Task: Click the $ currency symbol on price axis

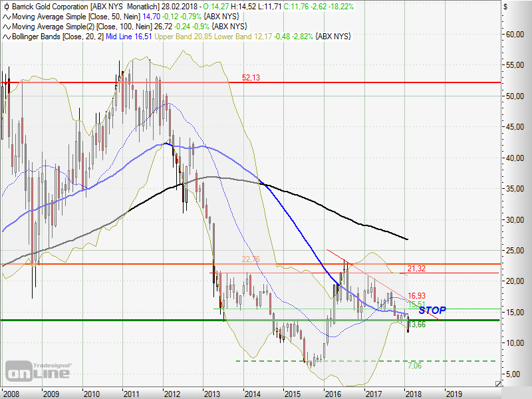Action: [505, 7]
